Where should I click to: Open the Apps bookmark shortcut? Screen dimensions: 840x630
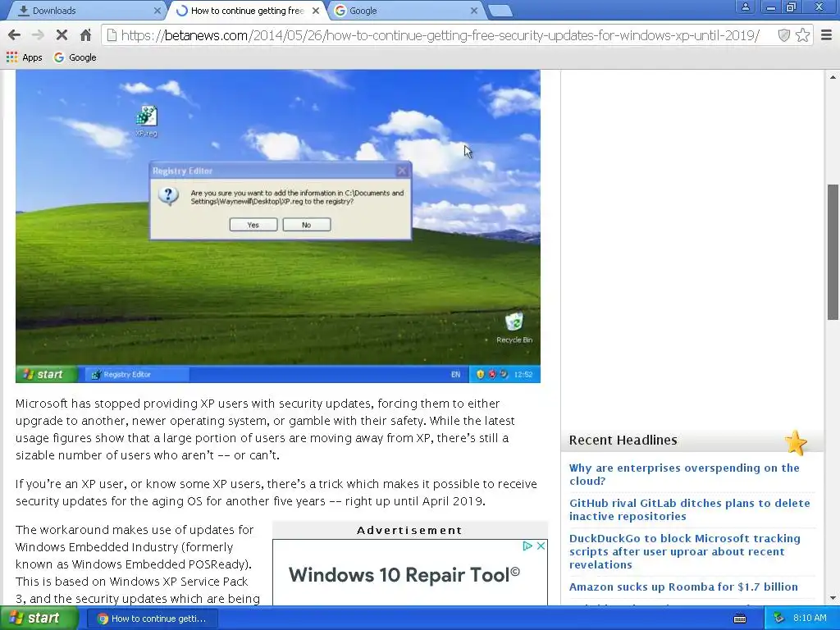pyautogui.click(x=24, y=57)
